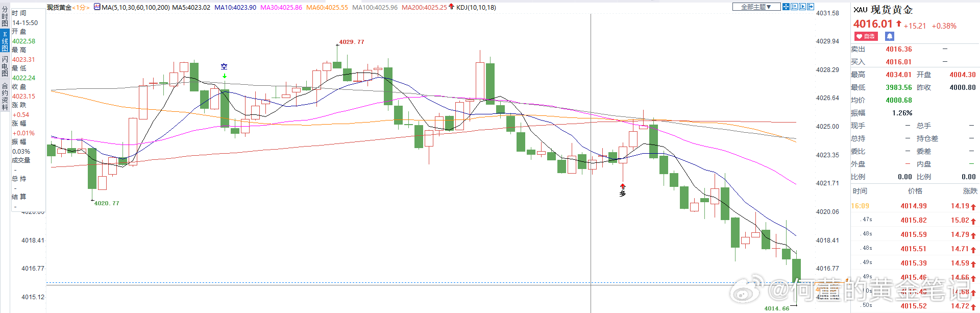Click the current price 4016.01 in quote panel
Image resolution: width=980 pixels, height=313 pixels.
873,24
